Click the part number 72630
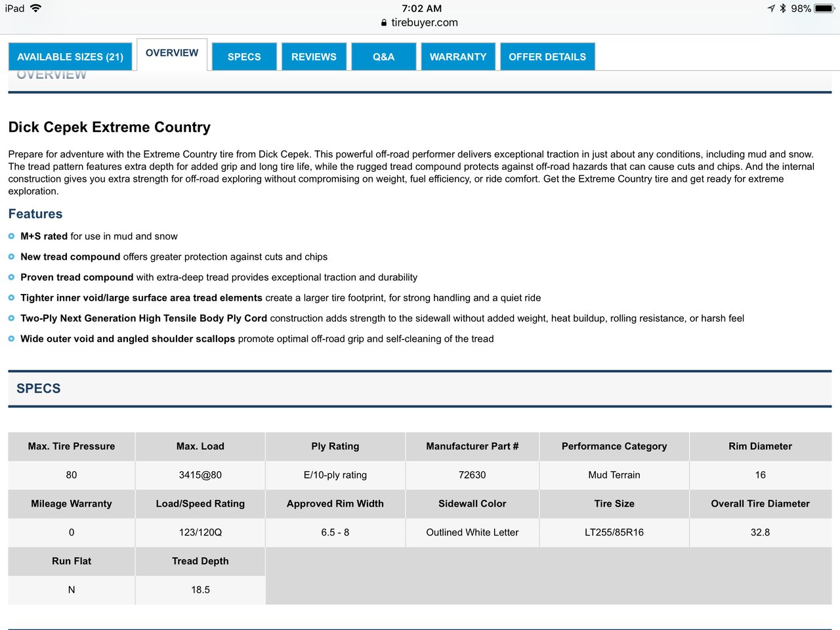840x630 pixels. pyautogui.click(x=472, y=475)
